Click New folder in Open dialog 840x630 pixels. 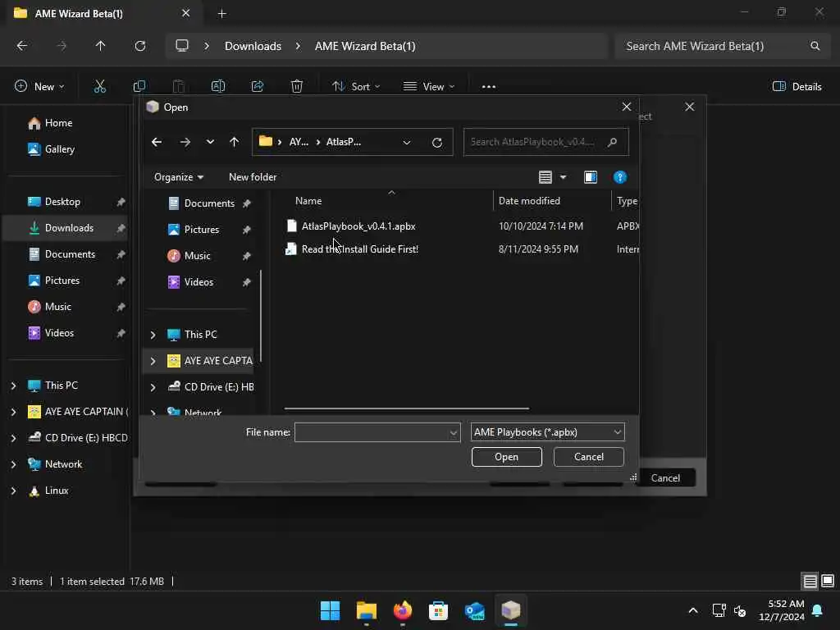253,177
